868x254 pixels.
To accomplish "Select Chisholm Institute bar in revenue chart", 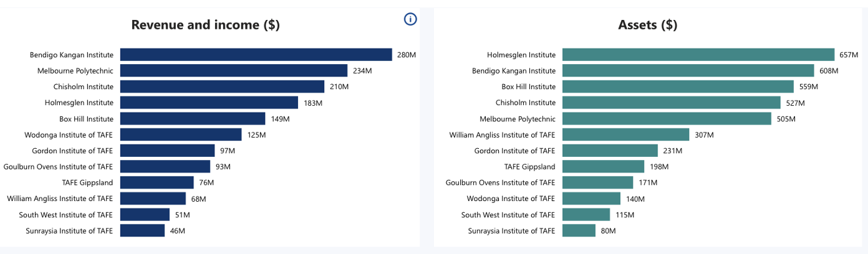I will tap(222, 87).
